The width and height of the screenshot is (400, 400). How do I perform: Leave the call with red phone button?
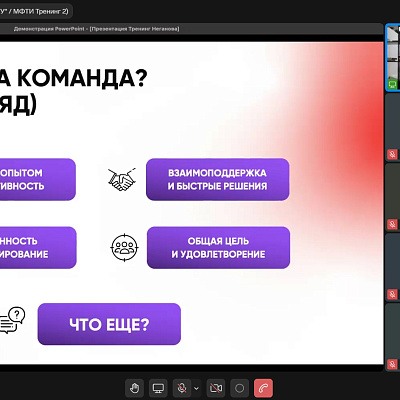pos(263,388)
